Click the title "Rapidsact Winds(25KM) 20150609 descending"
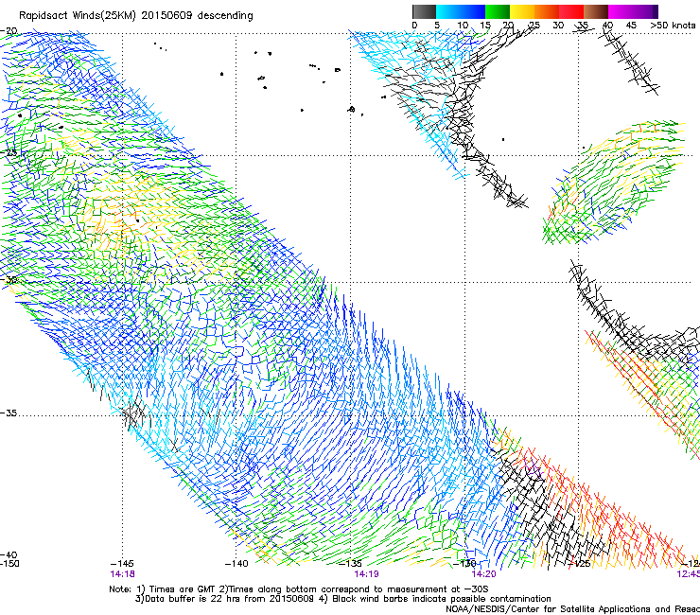Screen dimensions: 700x615 (136, 16)
